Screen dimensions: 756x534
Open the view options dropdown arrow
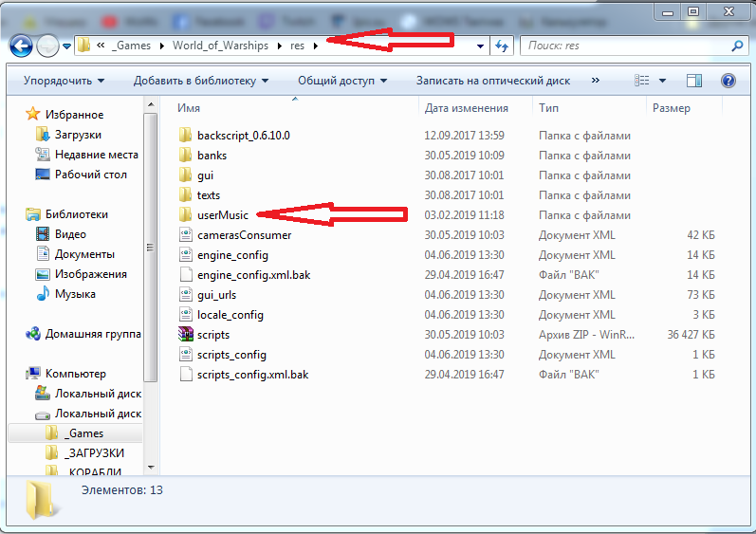(662, 81)
